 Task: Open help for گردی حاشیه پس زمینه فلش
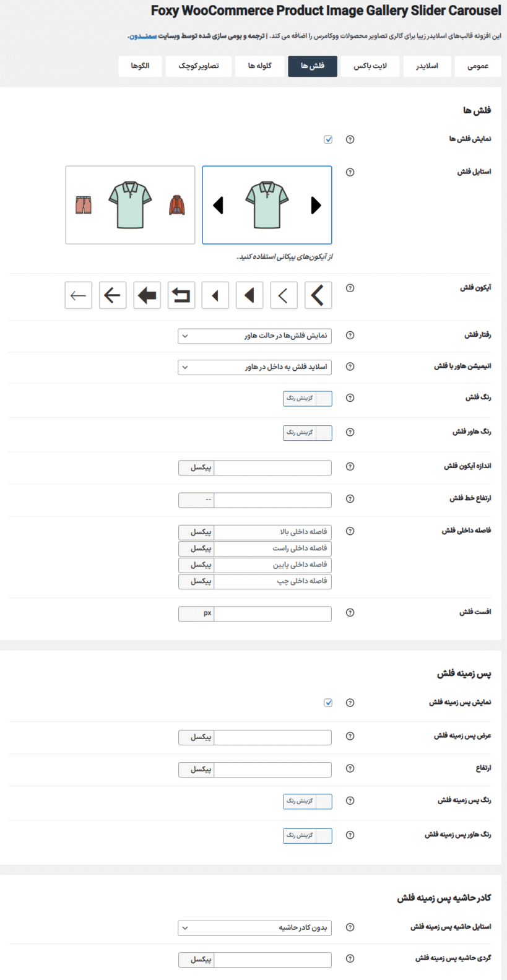click(x=350, y=958)
